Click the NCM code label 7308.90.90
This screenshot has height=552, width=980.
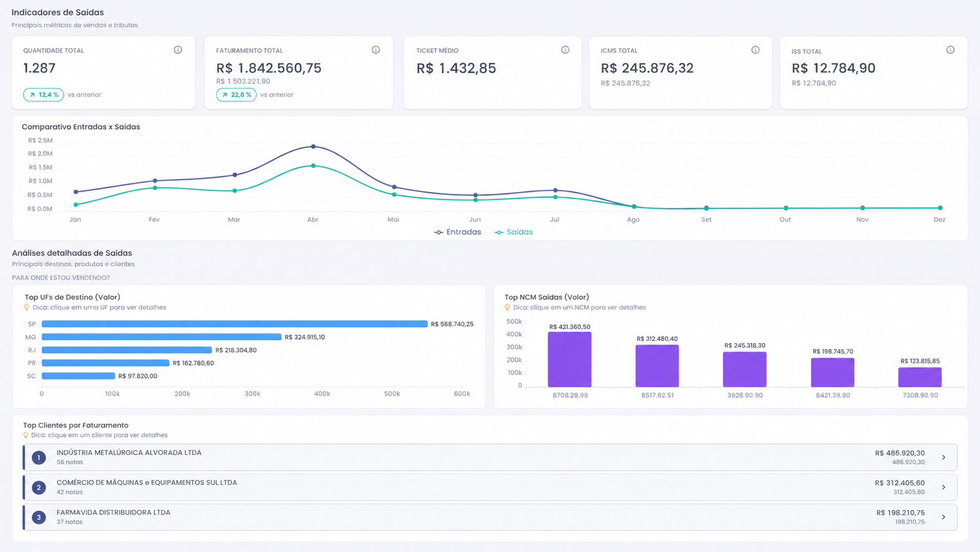(920, 395)
